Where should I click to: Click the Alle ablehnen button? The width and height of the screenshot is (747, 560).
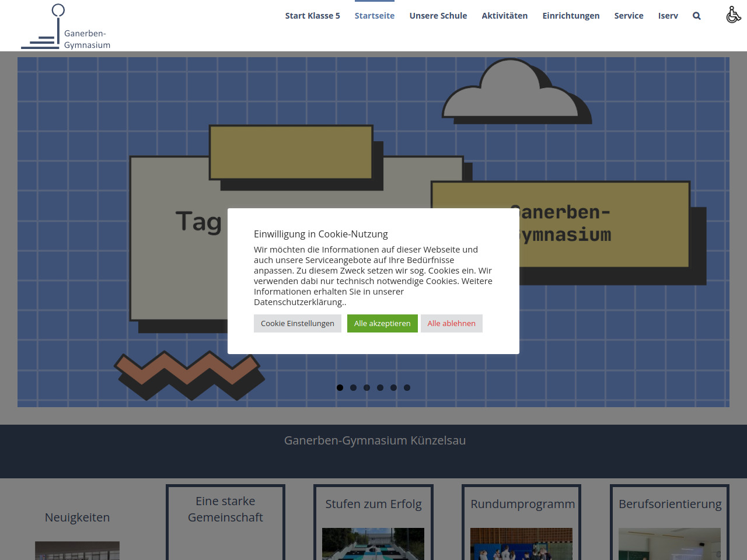[451, 323]
